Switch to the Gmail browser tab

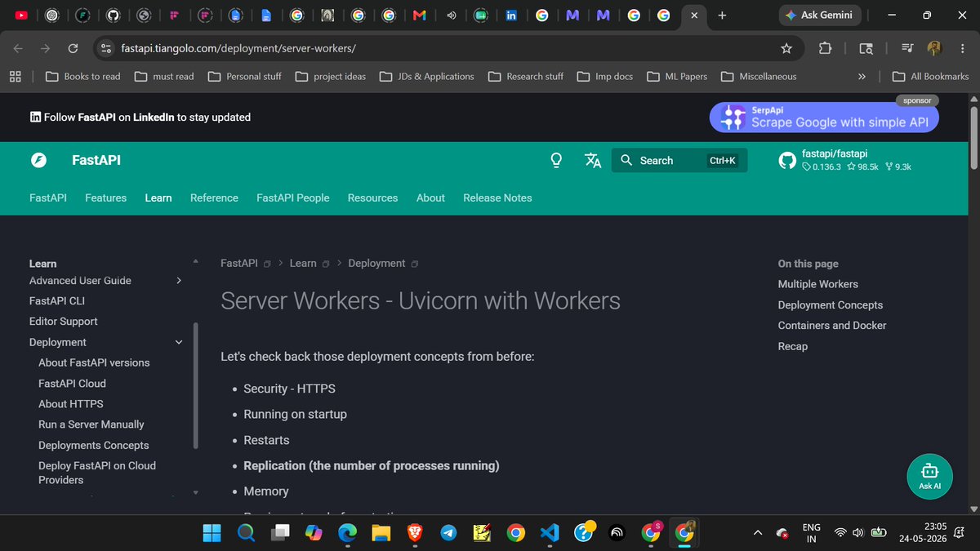point(419,16)
